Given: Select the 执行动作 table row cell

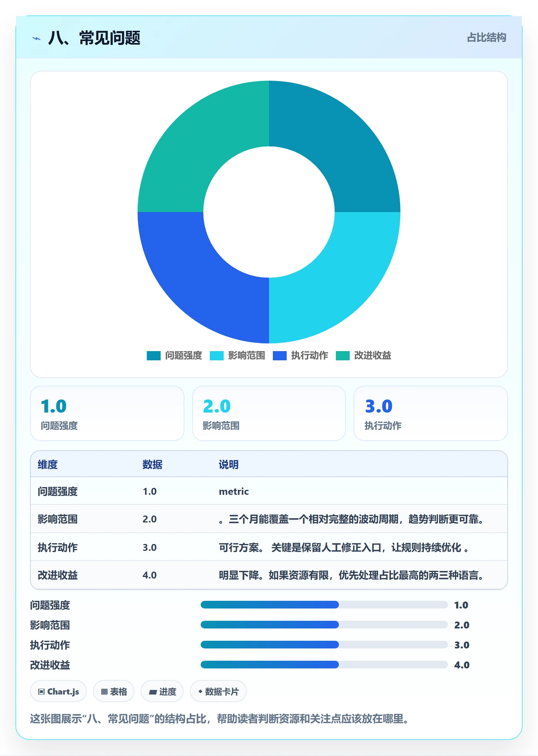Looking at the screenshot, I should (x=58, y=547).
